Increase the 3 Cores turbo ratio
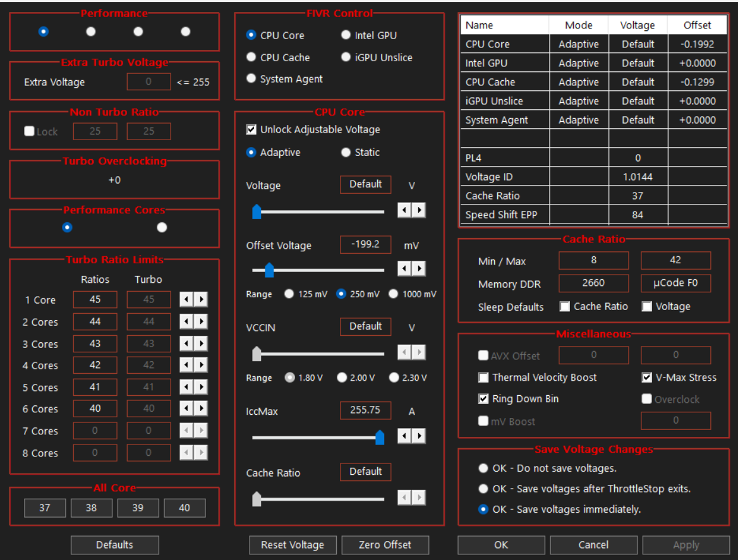The width and height of the screenshot is (738, 560). point(201,343)
